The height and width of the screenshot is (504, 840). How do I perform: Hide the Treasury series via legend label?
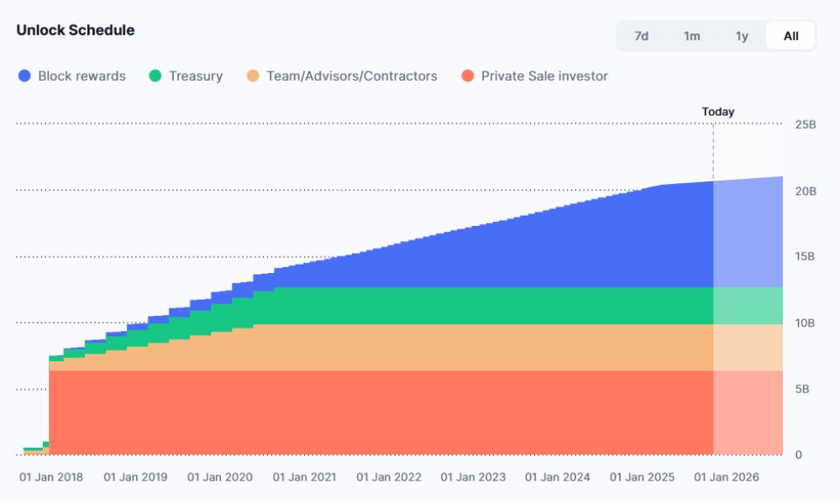click(196, 76)
